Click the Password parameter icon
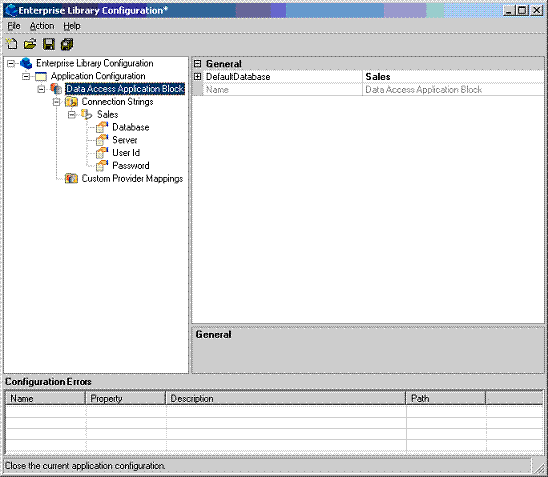 (x=102, y=166)
